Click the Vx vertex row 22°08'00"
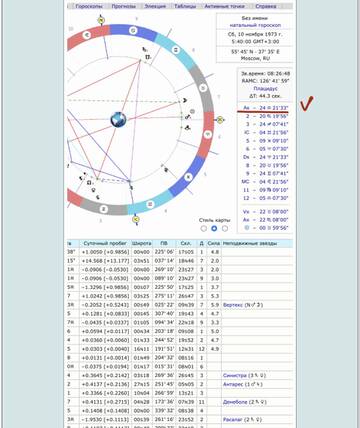This screenshot has width=360, height=428. point(265,212)
